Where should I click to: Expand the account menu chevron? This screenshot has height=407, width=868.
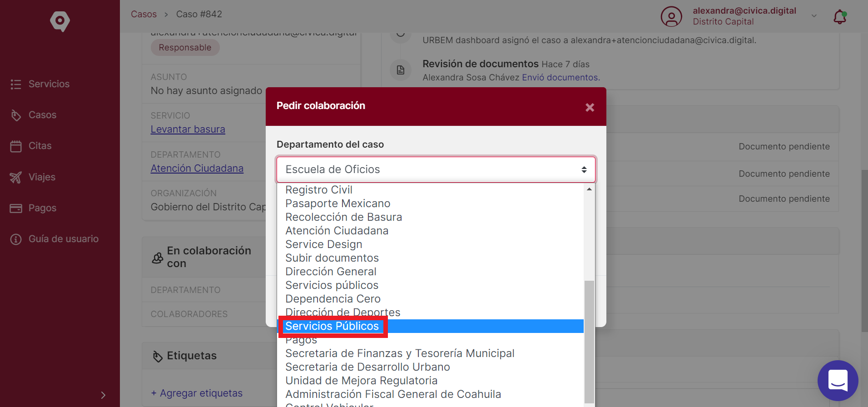[x=814, y=16]
